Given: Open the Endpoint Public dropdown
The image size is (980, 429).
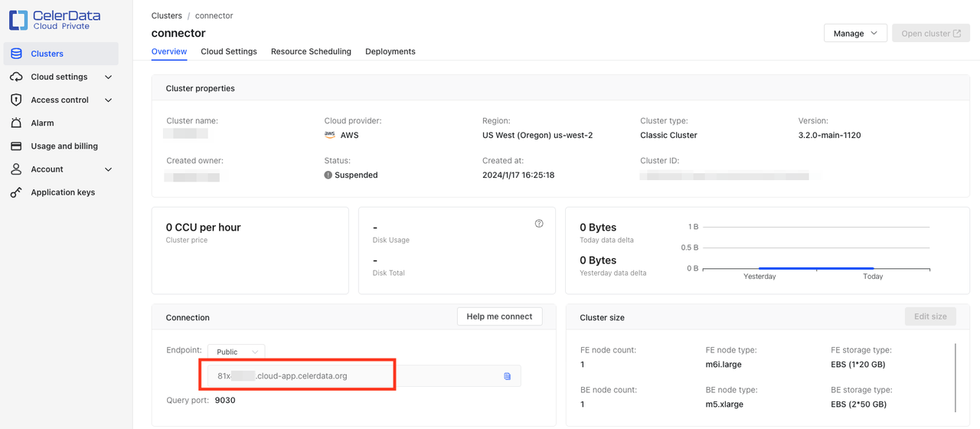Looking at the screenshot, I should (236, 352).
